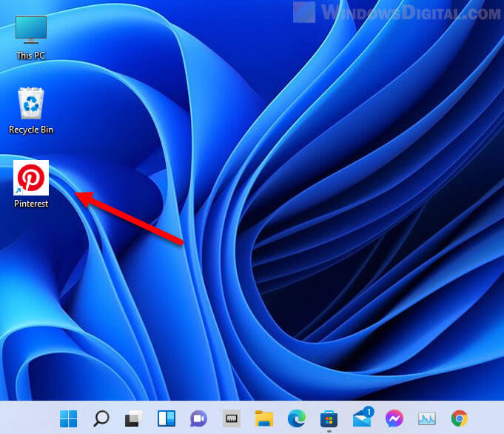
Task: Open taskbar Search magnifier
Action: tap(101, 418)
